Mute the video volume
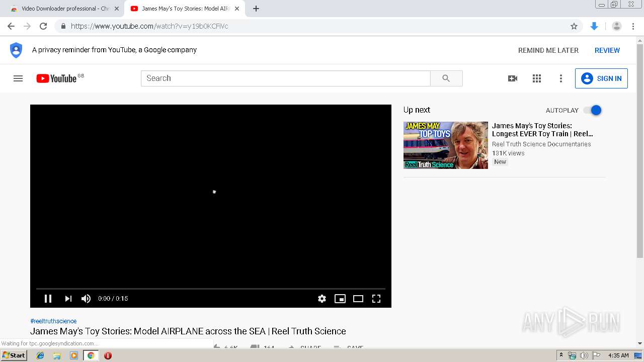Screen dimensions: 644x362 86,299
